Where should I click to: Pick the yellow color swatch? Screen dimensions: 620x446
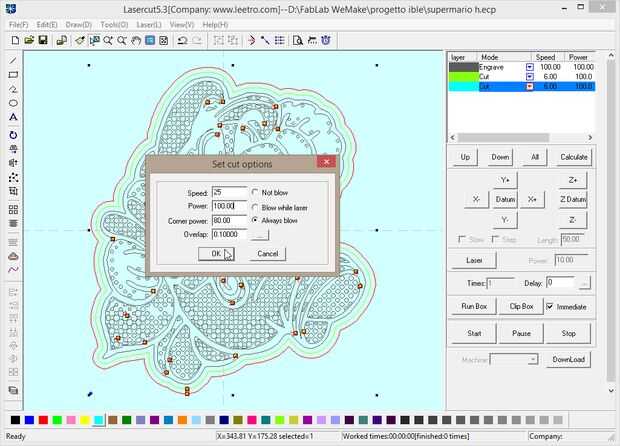tap(85, 420)
